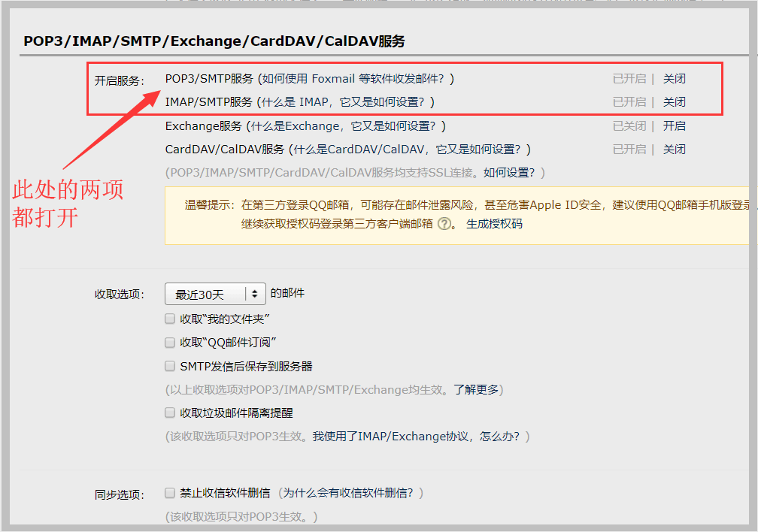Screen dimensions: 758x532
Task: Click 开启 to enable Exchange service
Action: coord(675,125)
